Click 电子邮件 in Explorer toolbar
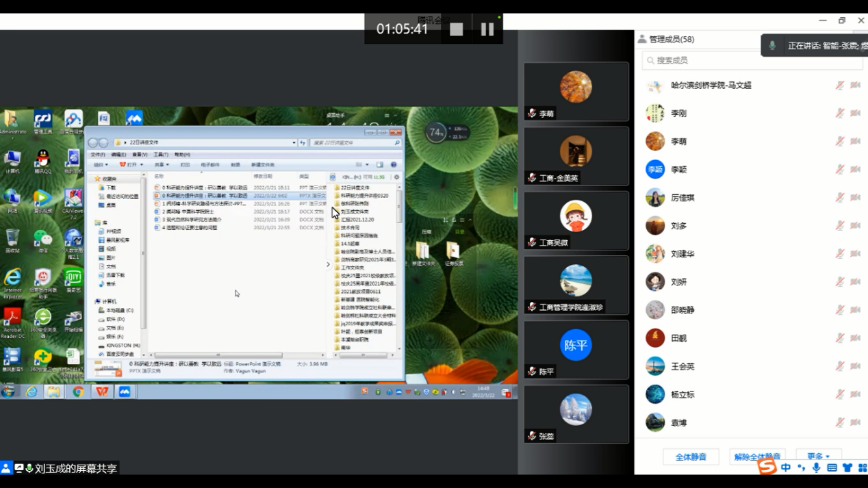Screen dimensions: 868x488 [210, 165]
